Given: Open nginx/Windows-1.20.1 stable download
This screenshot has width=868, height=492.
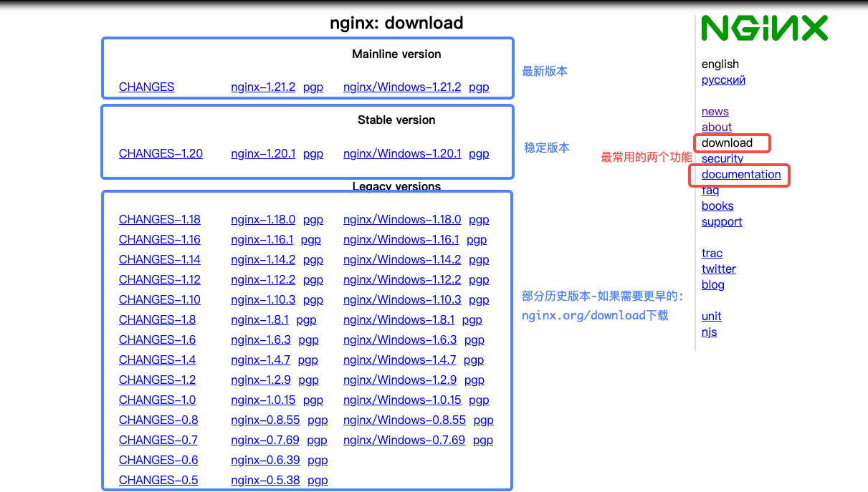Looking at the screenshot, I should click(402, 153).
